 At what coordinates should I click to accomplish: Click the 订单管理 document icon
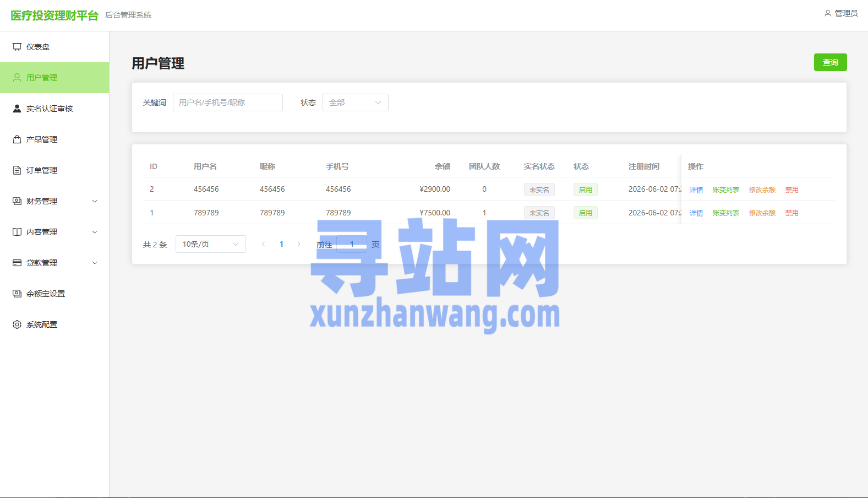point(17,170)
